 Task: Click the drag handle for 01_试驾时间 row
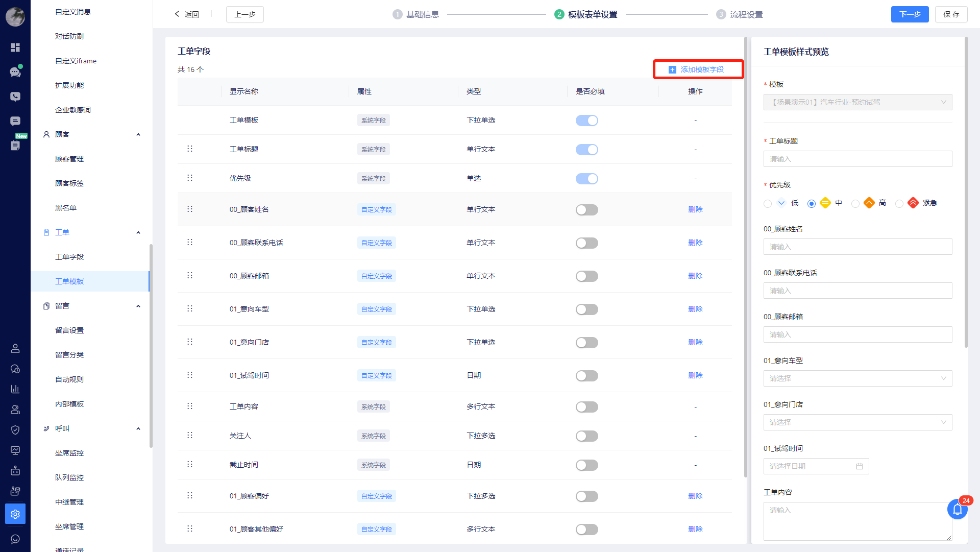point(190,375)
